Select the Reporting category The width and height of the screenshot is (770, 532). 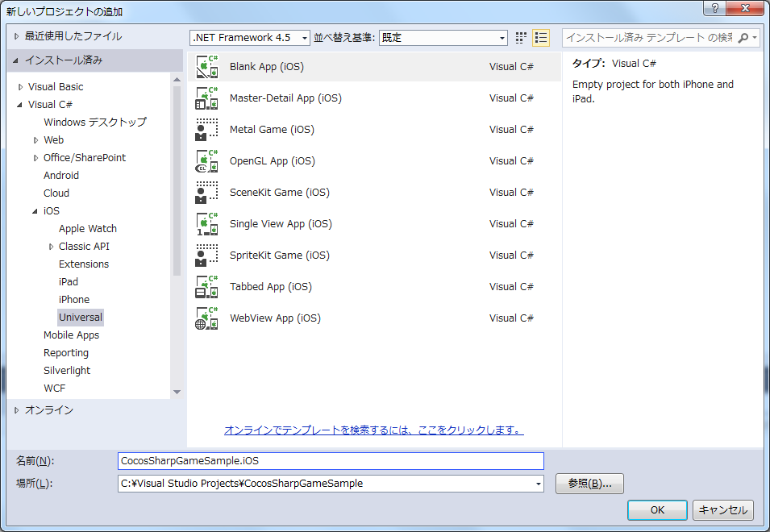click(66, 353)
